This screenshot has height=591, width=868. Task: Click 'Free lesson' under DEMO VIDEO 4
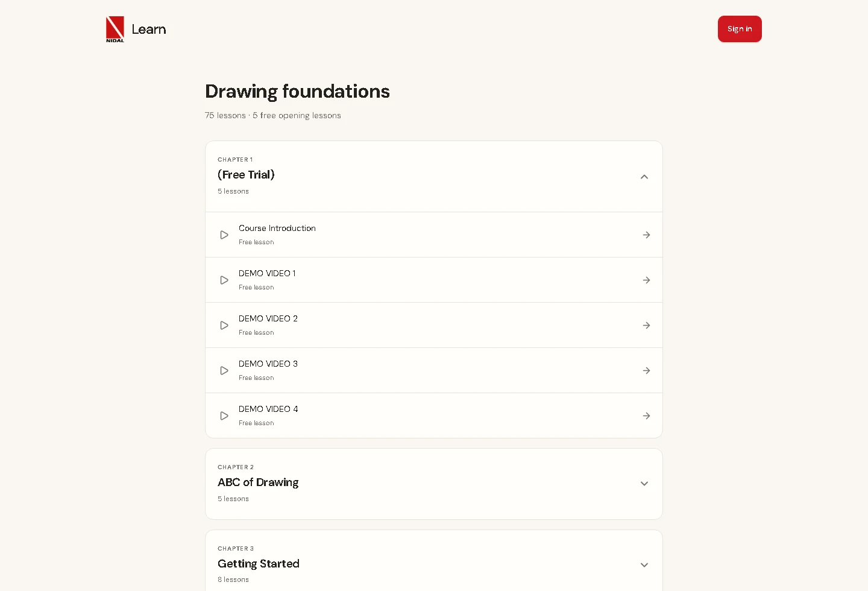click(x=256, y=423)
